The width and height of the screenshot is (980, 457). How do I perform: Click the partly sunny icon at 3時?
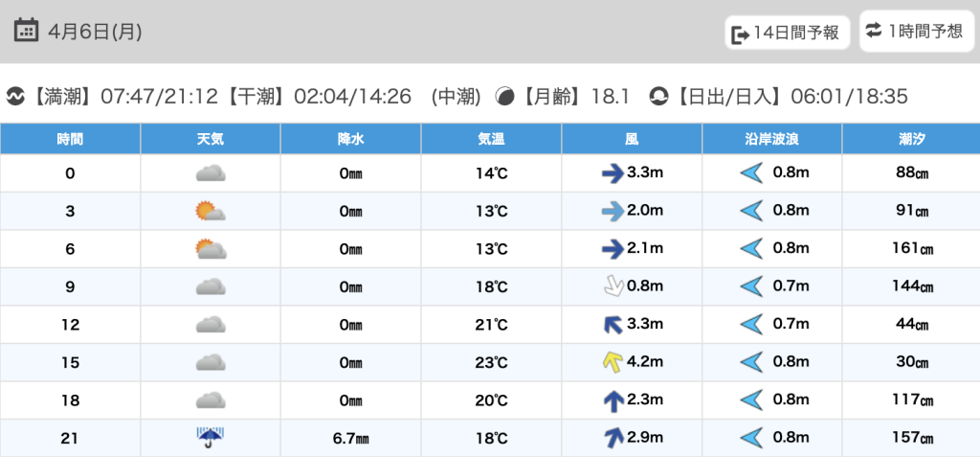(x=210, y=211)
